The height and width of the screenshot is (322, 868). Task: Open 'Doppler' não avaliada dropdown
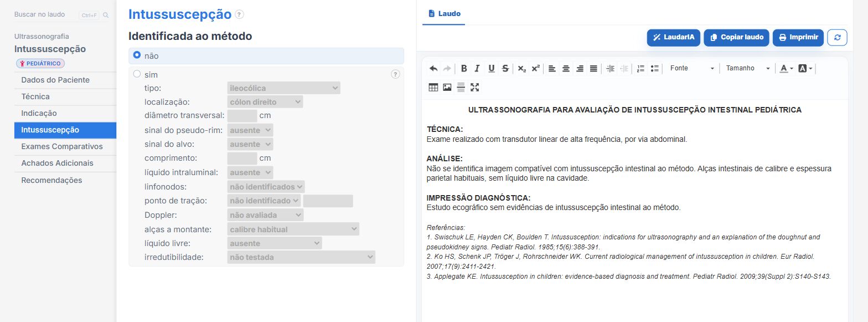[x=265, y=215]
